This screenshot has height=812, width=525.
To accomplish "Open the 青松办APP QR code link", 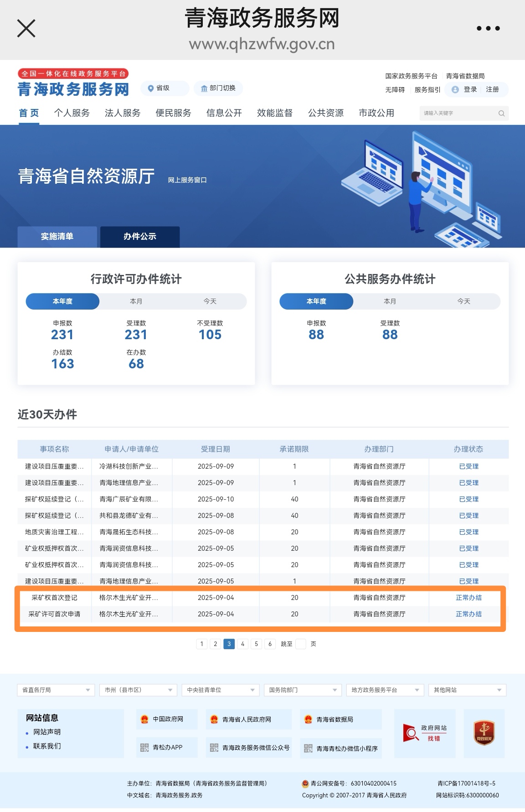I will 167,747.
